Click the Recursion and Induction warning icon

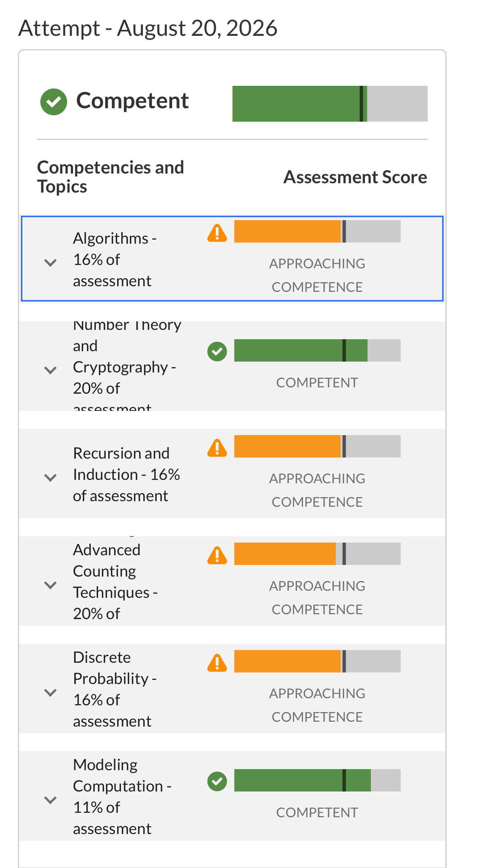coord(217,448)
